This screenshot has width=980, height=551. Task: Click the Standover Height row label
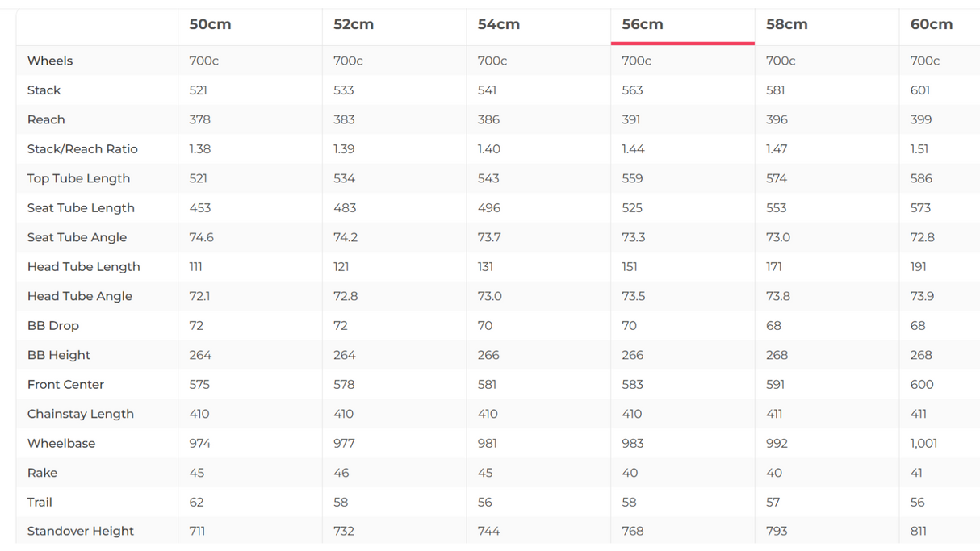81,532
